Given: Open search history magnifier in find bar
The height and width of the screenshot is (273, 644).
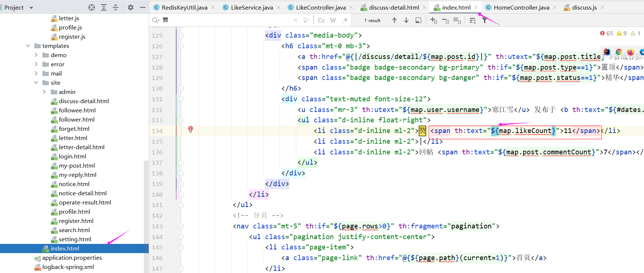Looking at the screenshot, I should pyautogui.click(x=156, y=20).
